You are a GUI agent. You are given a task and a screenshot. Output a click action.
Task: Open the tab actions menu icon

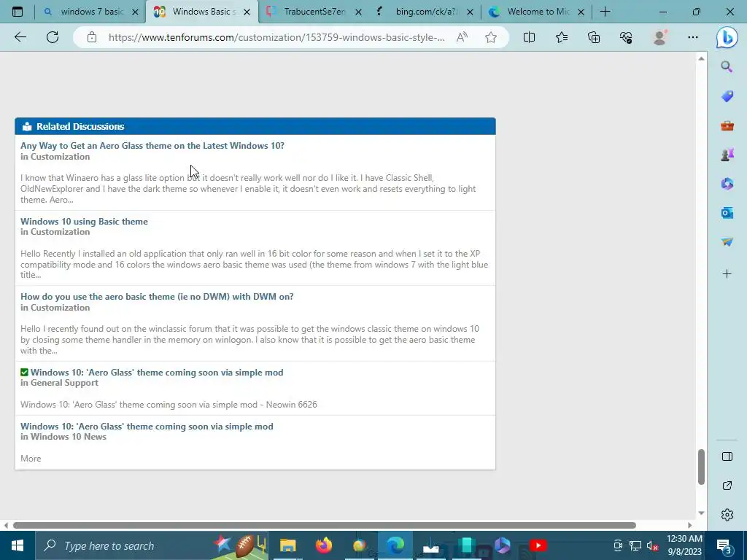18,12
